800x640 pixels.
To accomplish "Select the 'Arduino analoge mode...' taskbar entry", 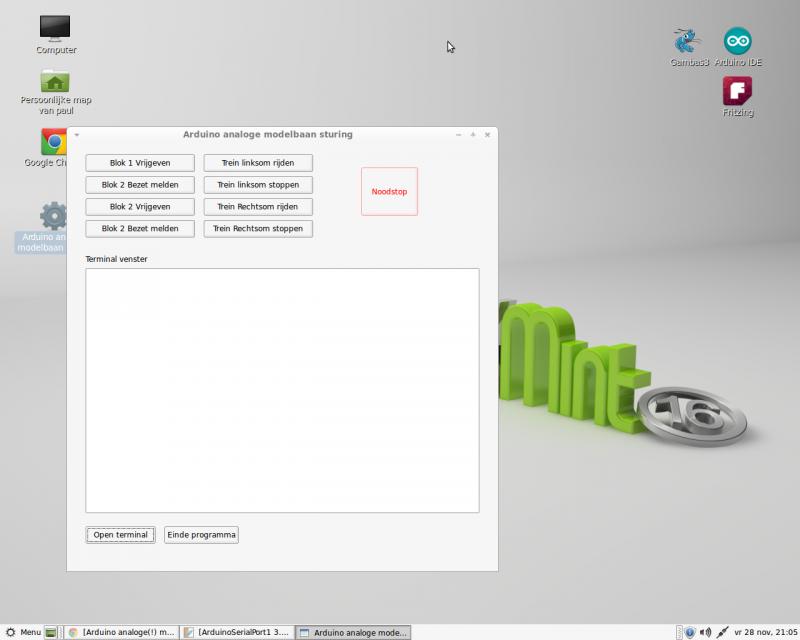I will (x=353, y=632).
